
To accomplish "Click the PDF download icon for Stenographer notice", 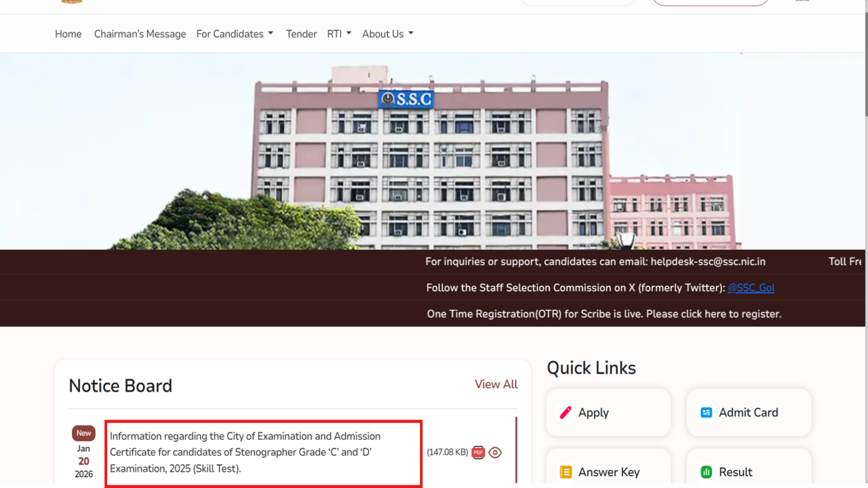I will coord(478,453).
